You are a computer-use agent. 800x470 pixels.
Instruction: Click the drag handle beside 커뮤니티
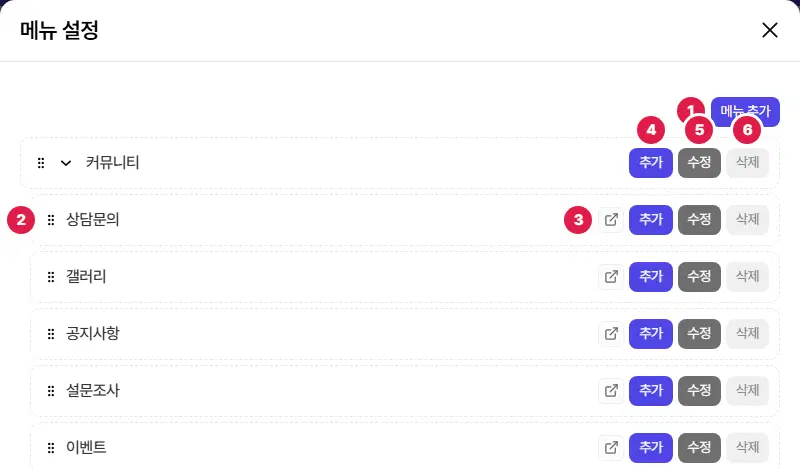pyautogui.click(x=41, y=163)
